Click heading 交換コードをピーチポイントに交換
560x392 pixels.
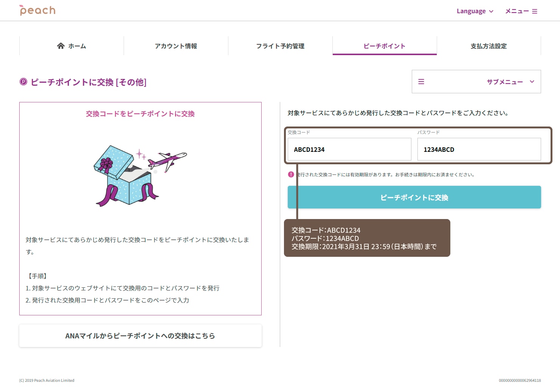[140, 114]
